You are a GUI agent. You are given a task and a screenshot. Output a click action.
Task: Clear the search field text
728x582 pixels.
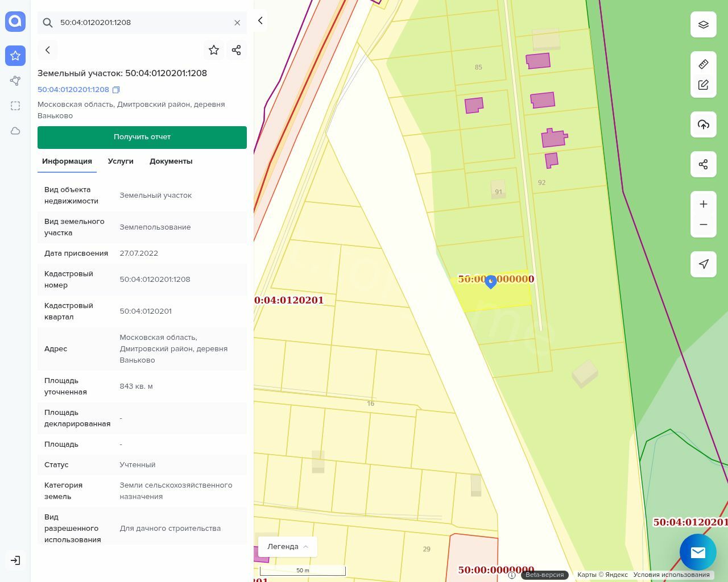tap(237, 23)
